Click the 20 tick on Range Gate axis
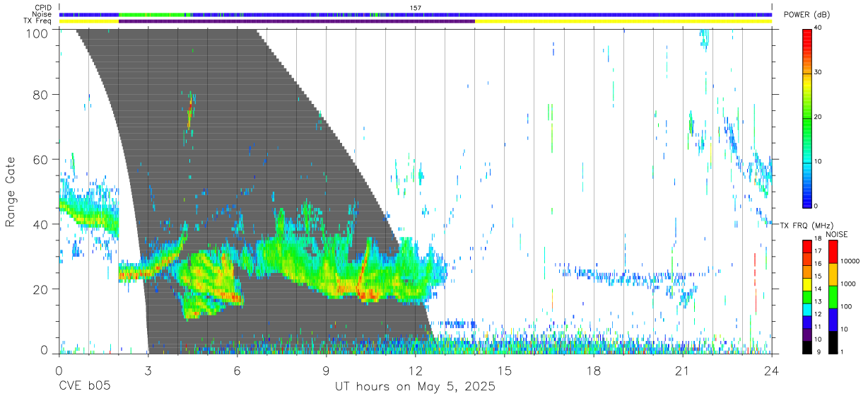 tap(42, 289)
